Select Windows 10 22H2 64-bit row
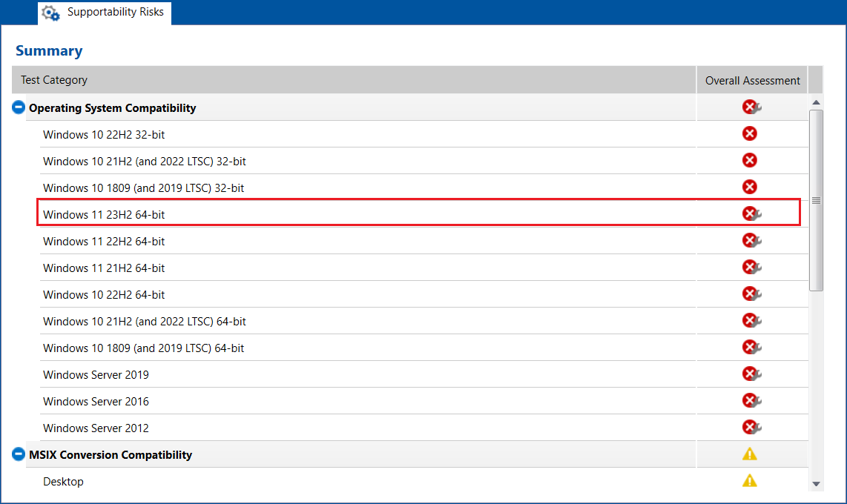 [424, 294]
